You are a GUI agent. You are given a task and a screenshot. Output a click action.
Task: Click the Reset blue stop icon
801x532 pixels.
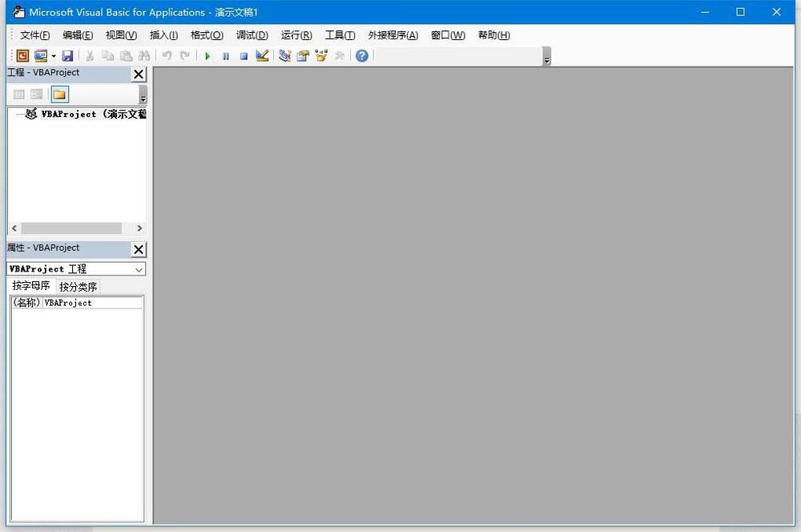point(244,56)
